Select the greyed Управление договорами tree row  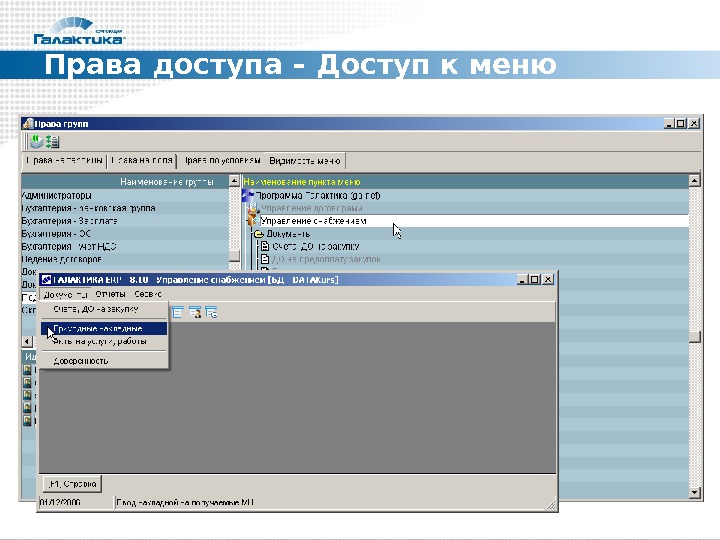(x=465, y=208)
